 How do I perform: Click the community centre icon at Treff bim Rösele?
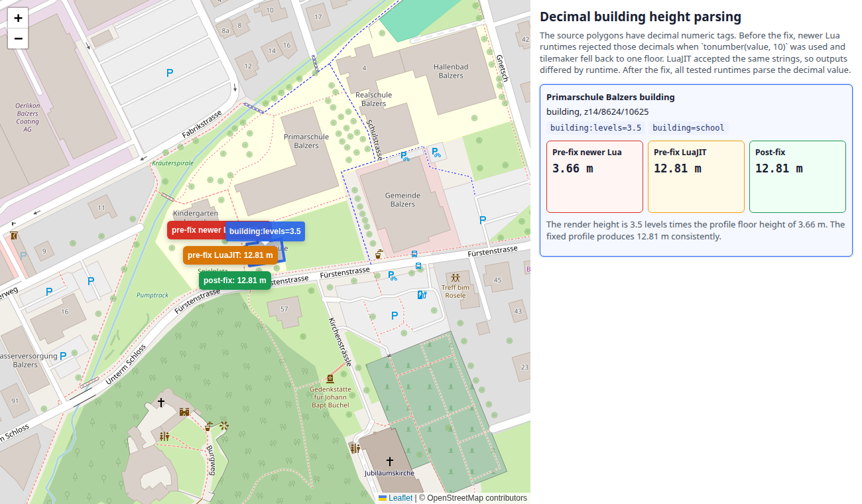455,277
